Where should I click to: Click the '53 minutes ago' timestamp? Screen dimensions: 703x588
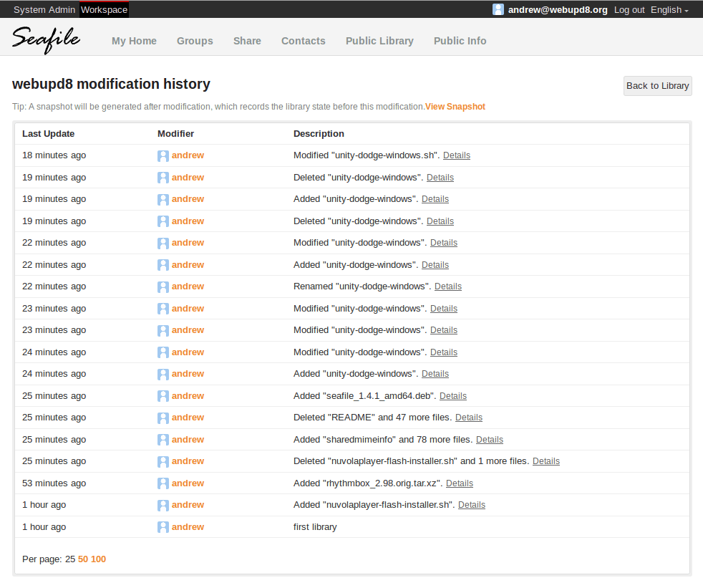[54, 483]
